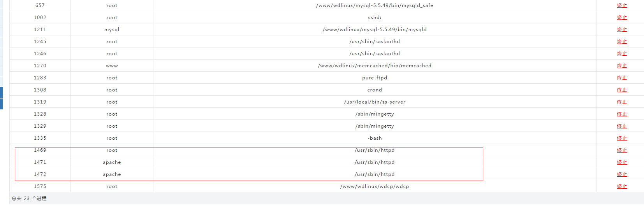Select PID cell 1575

40,186
